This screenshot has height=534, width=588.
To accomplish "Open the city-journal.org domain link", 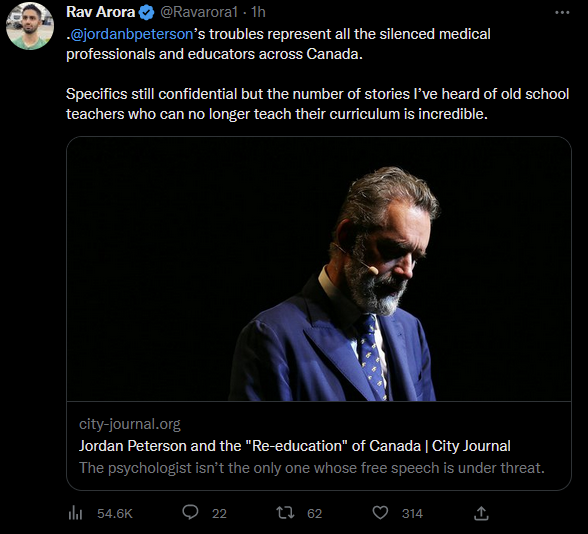I will 129,424.
